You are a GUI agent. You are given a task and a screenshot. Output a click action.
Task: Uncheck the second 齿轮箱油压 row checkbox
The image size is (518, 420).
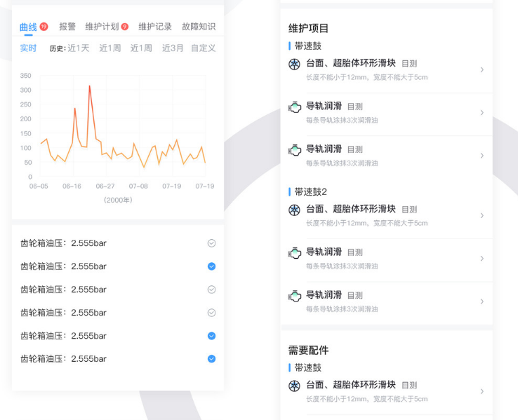click(x=211, y=266)
